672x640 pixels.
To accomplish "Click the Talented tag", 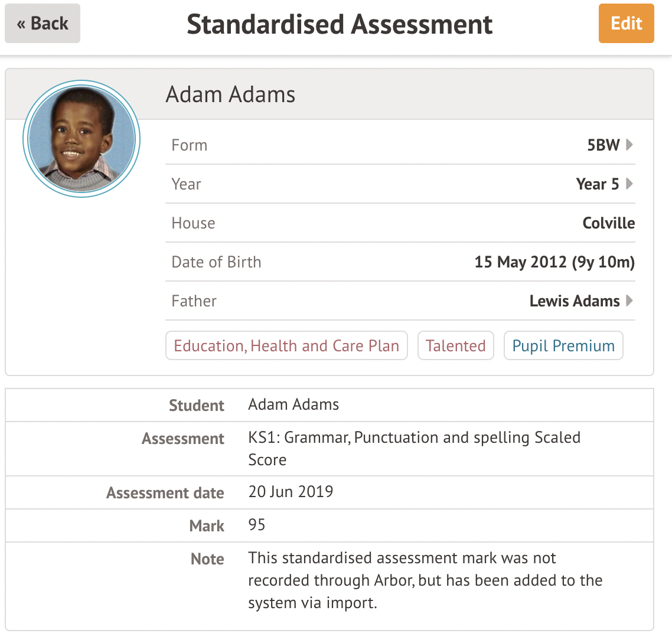I will coord(455,346).
